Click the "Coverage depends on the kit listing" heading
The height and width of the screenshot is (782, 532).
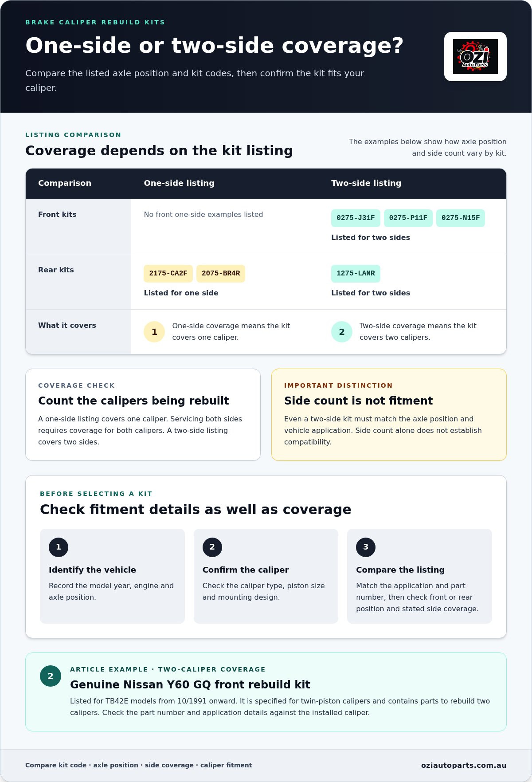[x=159, y=151]
